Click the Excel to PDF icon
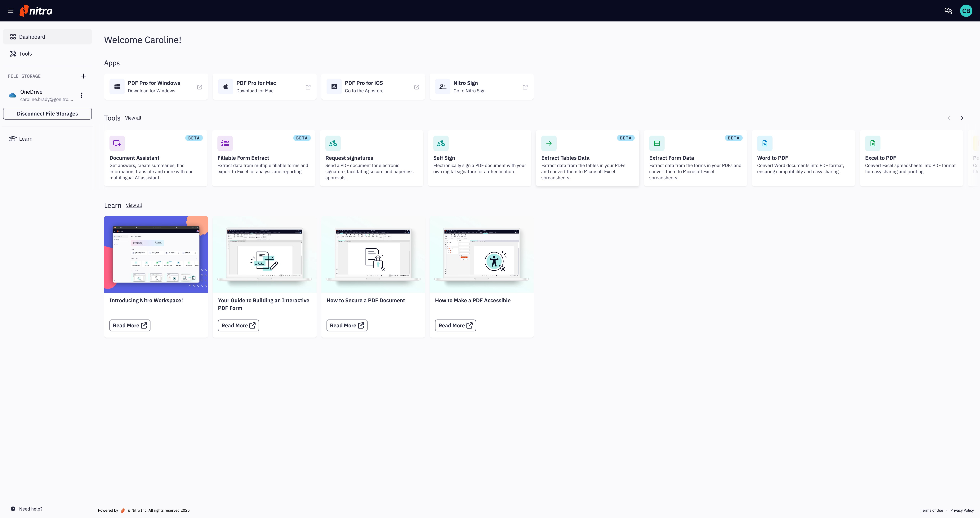 [x=873, y=143]
